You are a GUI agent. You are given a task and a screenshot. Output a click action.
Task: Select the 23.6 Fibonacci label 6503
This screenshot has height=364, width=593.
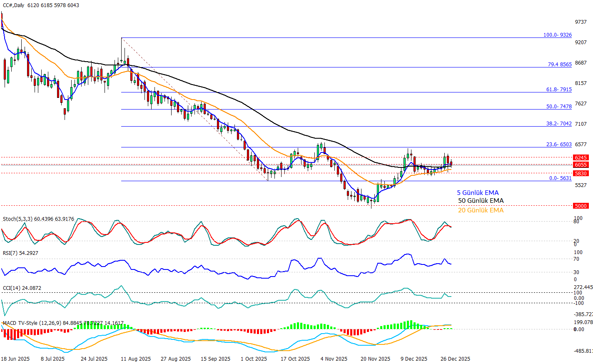pos(559,145)
